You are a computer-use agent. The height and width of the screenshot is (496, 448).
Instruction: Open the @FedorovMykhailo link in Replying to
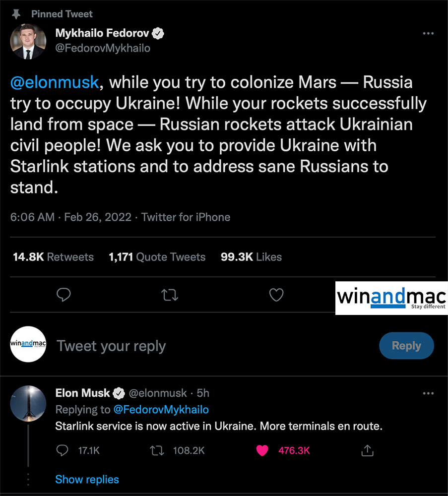[x=161, y=410]
